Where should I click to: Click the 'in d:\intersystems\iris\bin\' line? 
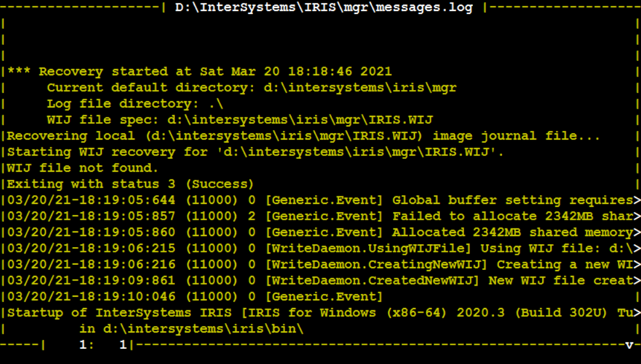click(191, 328)
